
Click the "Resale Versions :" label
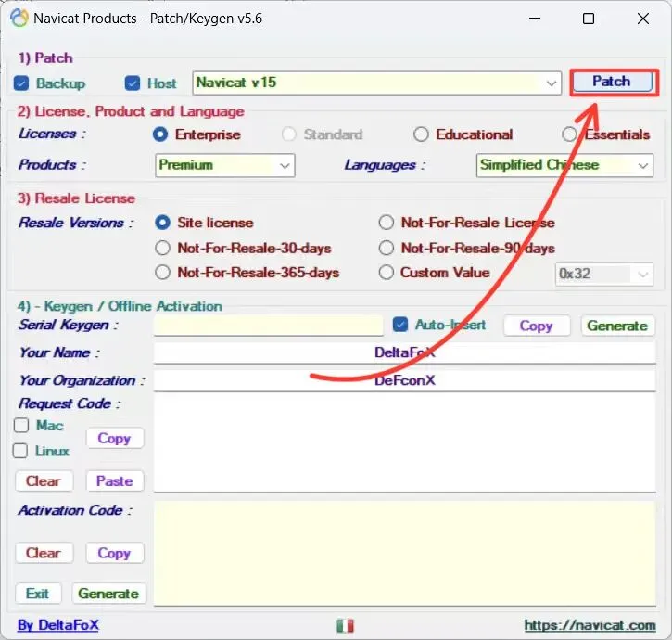coord(76,223)
